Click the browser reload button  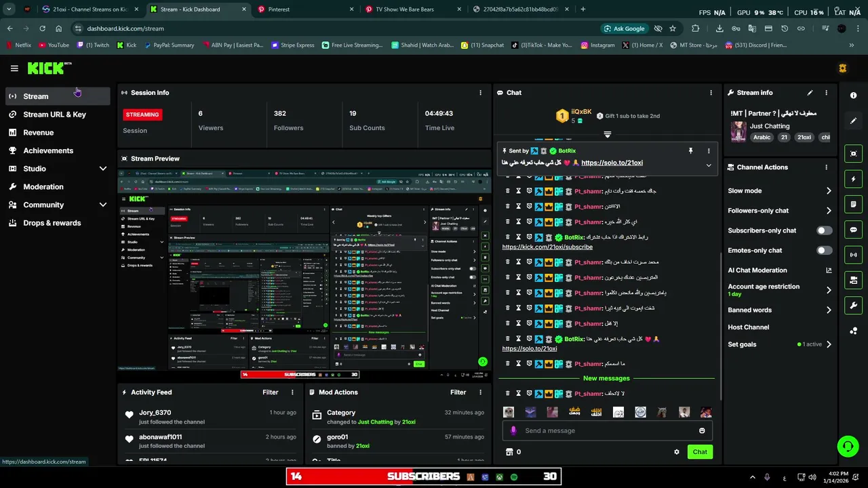click(x=42, y=28)
